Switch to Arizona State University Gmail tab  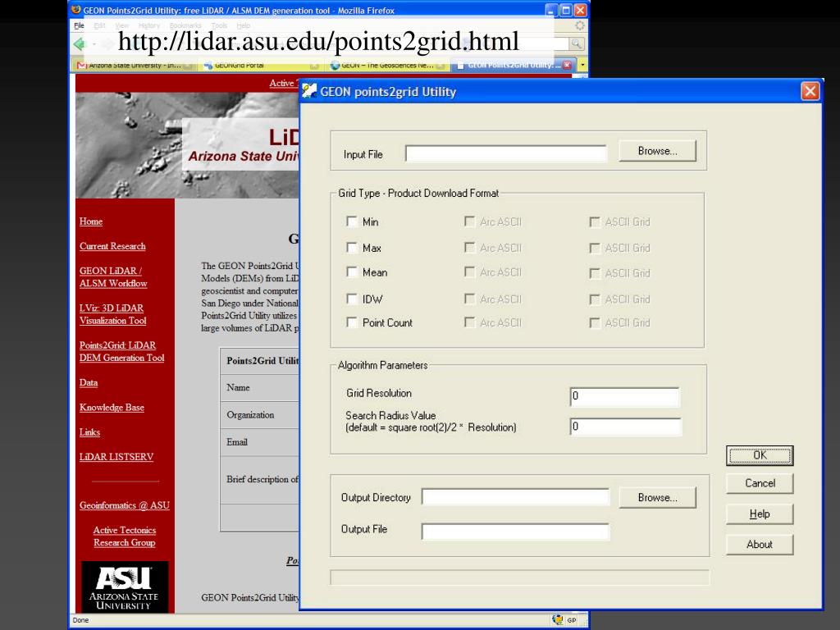[x=134, y=65]
